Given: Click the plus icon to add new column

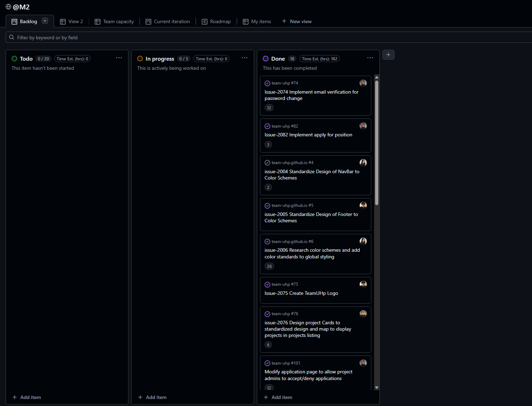Looking at the screenshot, I should click(388, 55).
